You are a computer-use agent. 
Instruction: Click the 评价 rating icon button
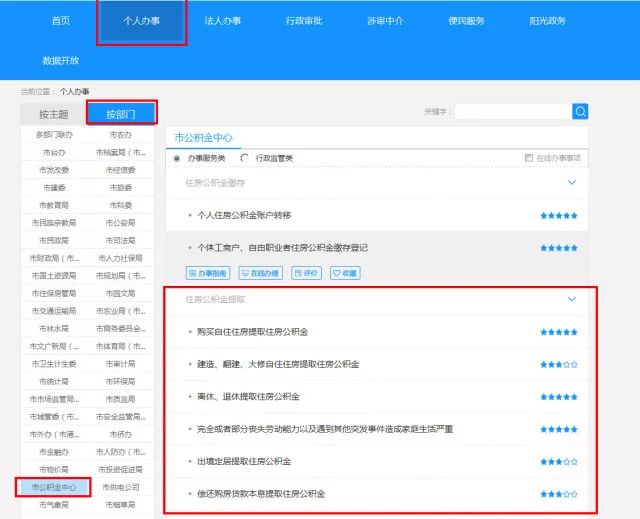point(306,273)
